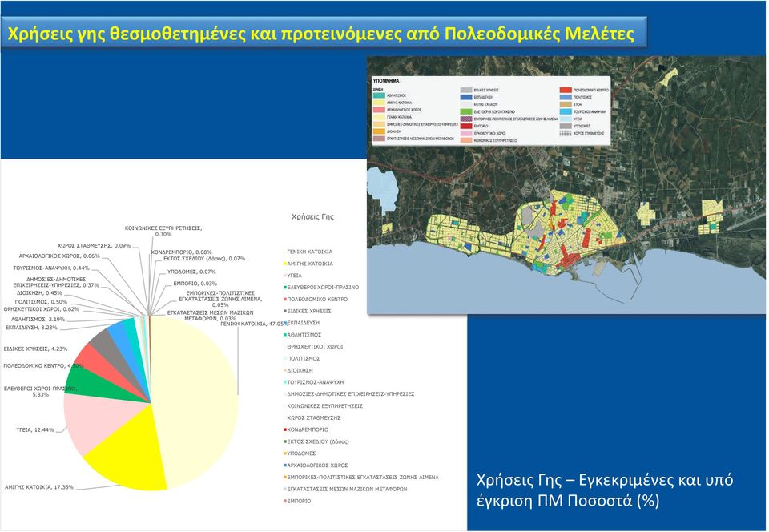Select the pie label 'ΑΜΙΓΗΣ ΚΑΤΟΙΚΙΑ, 17.36%'
769x532 pixels.
[39, 487]
